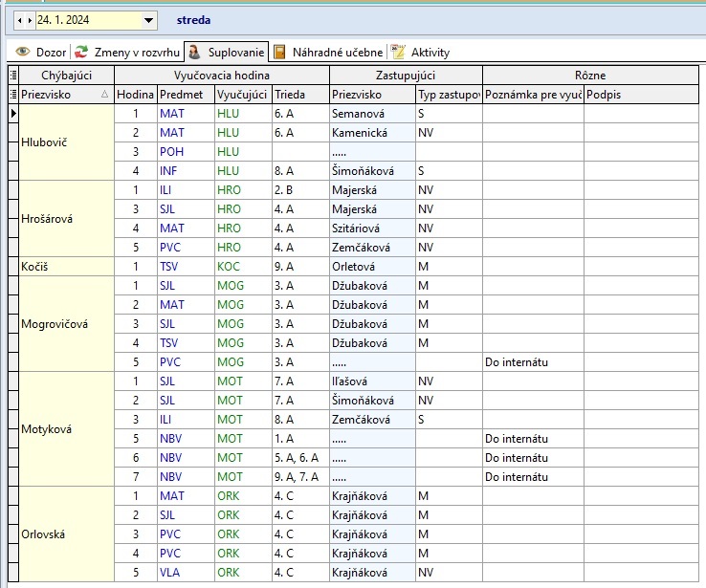This screenshot has height=588, width=706.
Task: Click the Hodina column header
Action: click(x=135, y=95)
